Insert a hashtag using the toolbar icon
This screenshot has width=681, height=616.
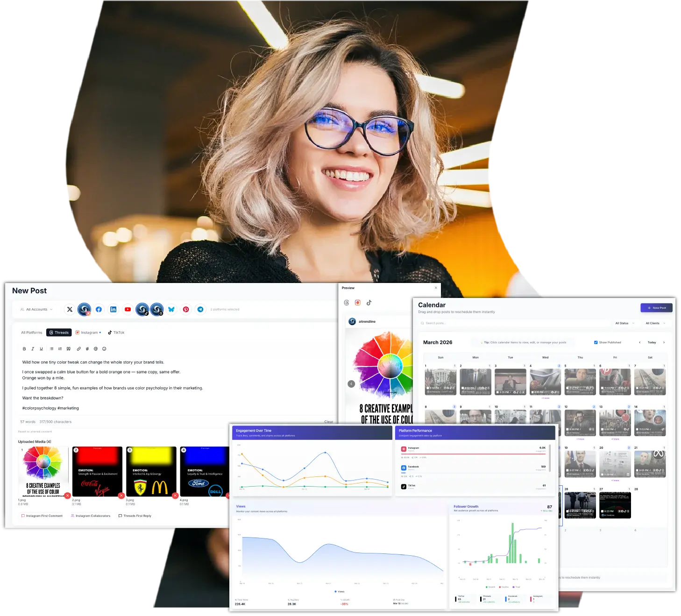(87, 348)
